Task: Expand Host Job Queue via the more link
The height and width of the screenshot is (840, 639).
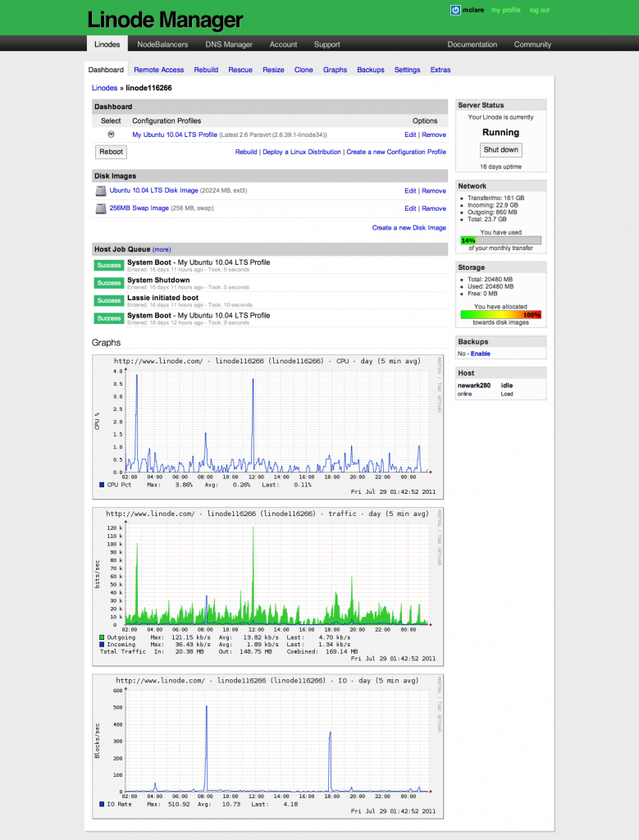Action: click(x=161, y=249)
